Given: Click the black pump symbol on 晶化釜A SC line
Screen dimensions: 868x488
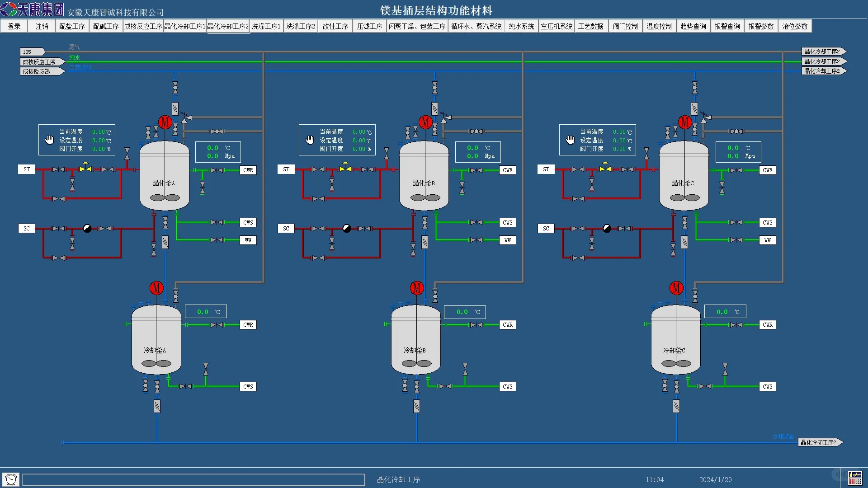Looking at the screenshot, I should click(x=87, y=229).
